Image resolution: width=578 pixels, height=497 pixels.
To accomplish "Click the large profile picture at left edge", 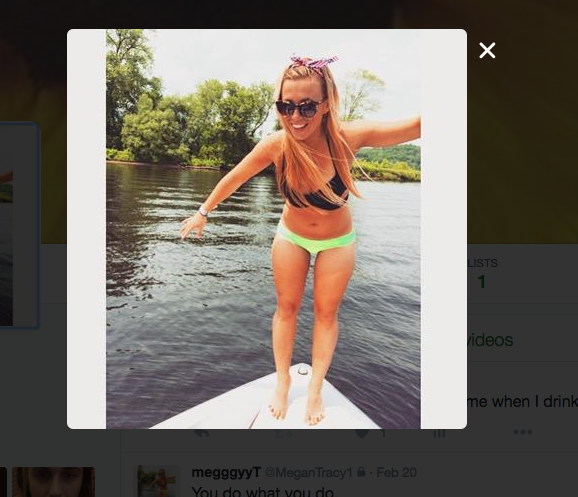I will tap(18, 226).
